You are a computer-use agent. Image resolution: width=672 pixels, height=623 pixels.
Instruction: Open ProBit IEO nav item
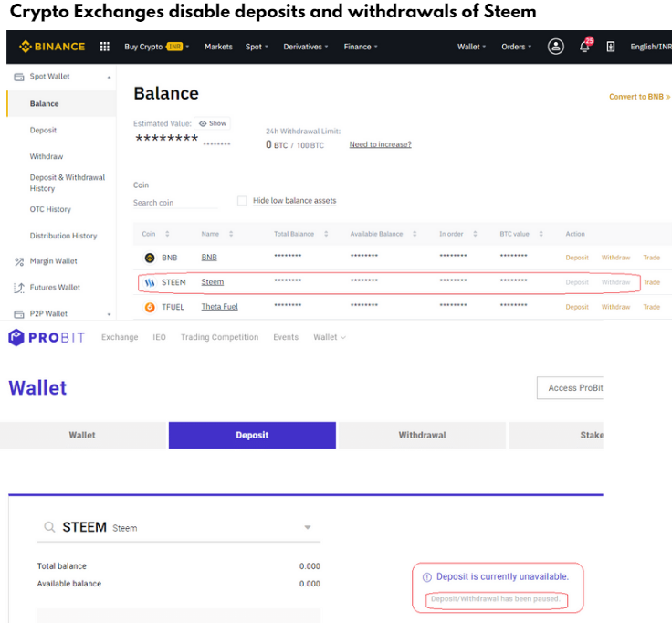click(159, 337)
